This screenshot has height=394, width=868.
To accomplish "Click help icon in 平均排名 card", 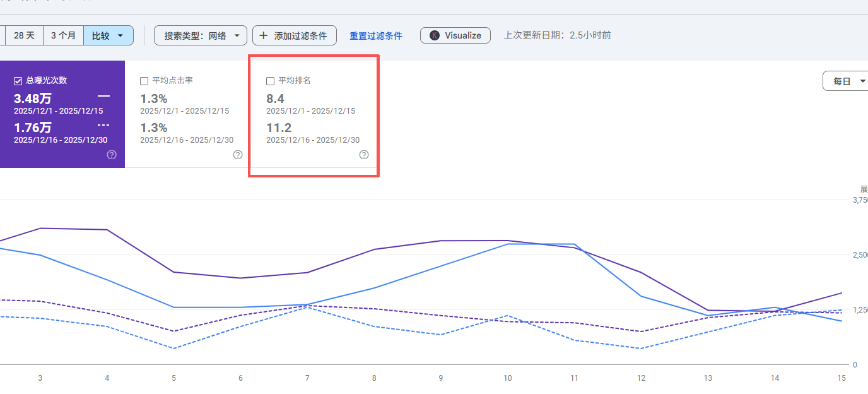I will click(364, 155).
